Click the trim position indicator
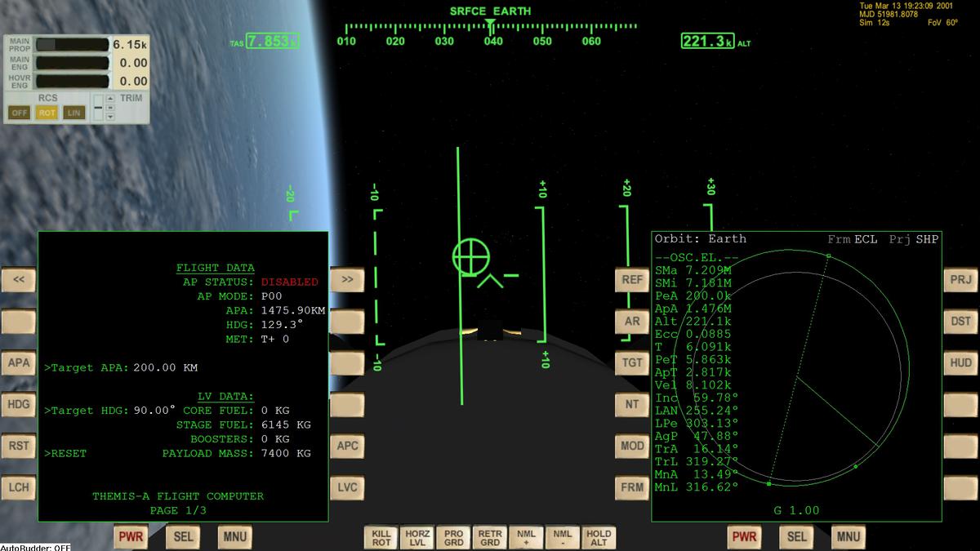Viewport: 980px width, 551px height. [x=98, y=108]
